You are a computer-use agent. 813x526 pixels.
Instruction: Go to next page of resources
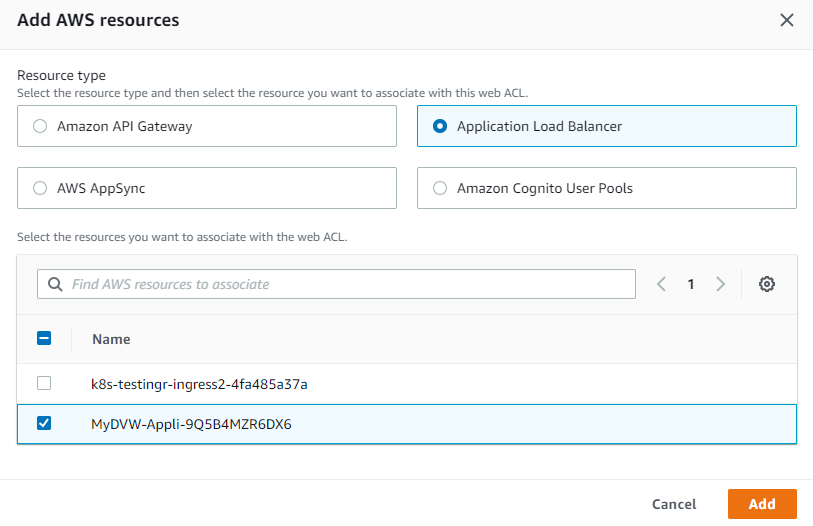pos(720,284)
